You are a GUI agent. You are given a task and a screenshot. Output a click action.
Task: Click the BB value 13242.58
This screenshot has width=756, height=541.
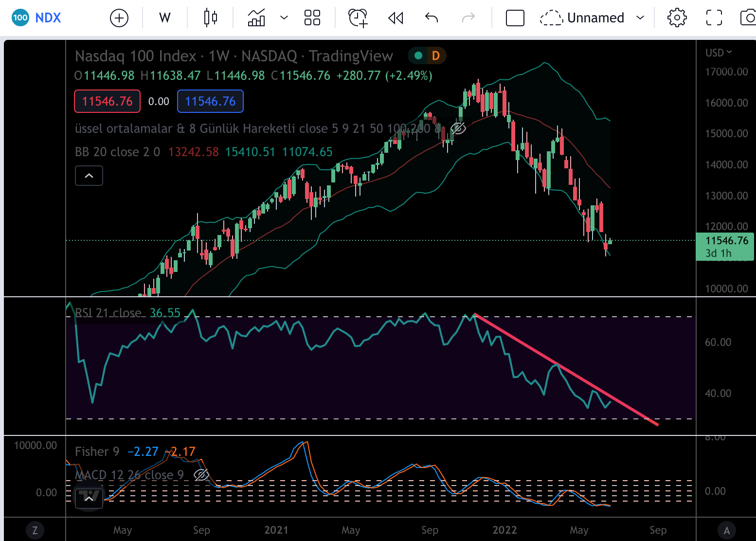(193, 152)
